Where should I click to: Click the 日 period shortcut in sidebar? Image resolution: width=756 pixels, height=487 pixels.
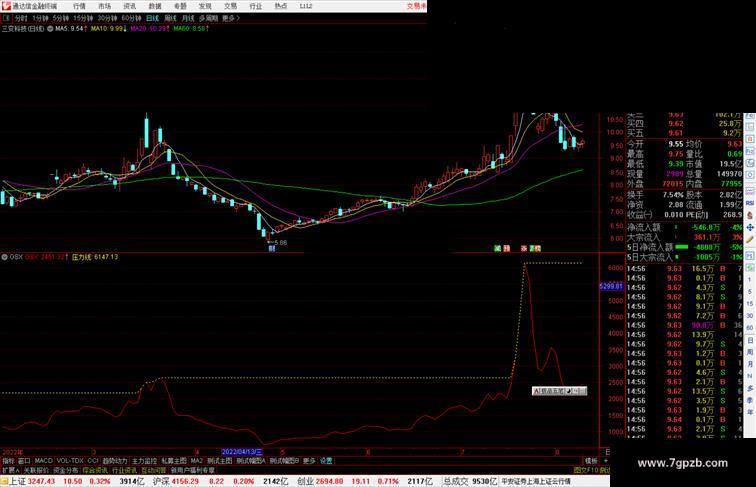750,340
